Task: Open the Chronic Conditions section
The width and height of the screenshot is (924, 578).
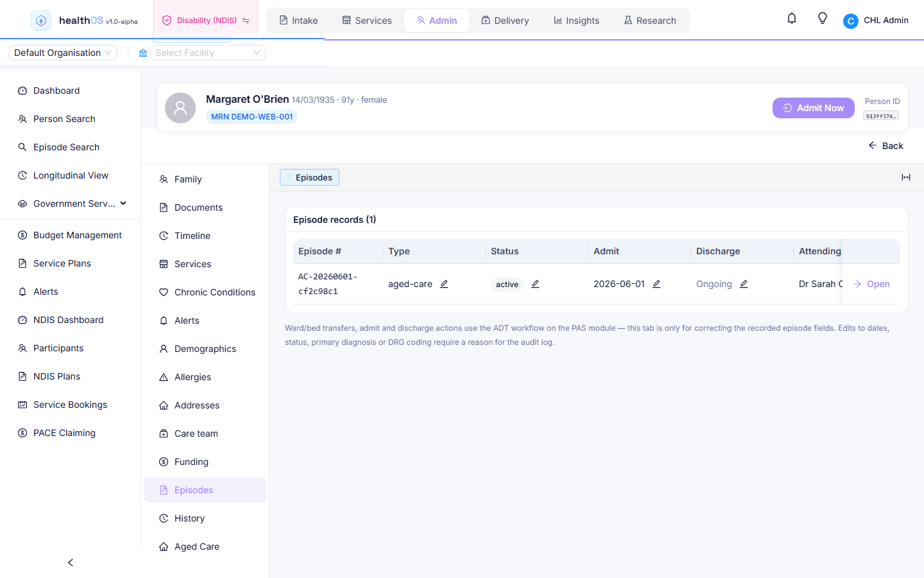Action: (205, 292)
